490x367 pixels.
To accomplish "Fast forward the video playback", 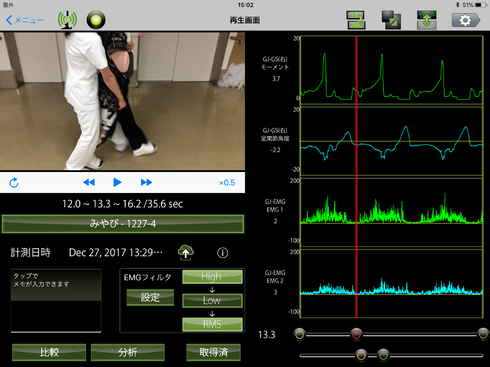I will pyautogui.click(x=146, y=182).
